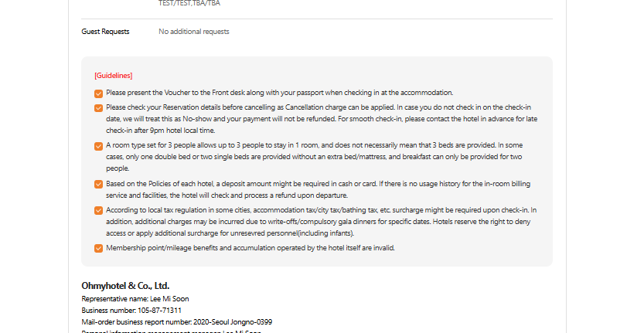
Task: Click the paragraph about deposit in cash or card
Action: [319, 189]
